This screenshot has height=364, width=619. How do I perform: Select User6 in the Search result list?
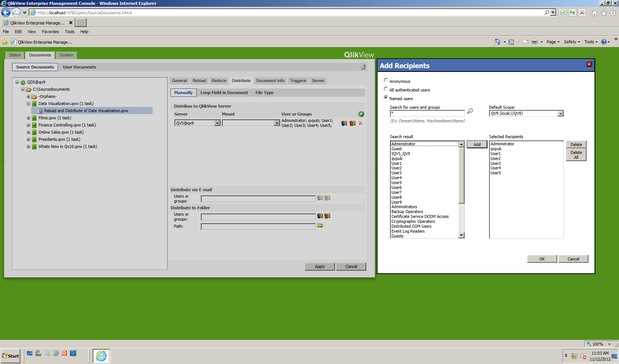click(396, 187)
